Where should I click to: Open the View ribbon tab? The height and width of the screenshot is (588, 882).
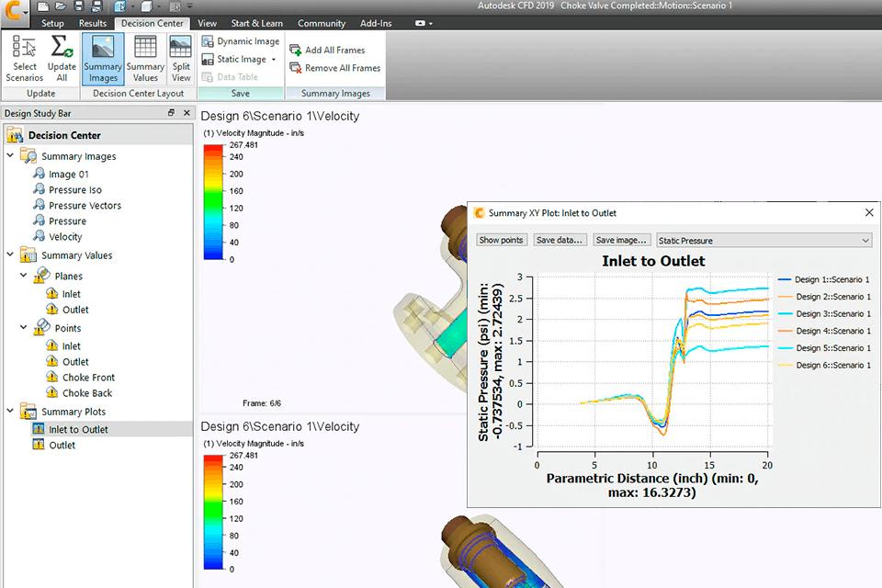[207, 23]
